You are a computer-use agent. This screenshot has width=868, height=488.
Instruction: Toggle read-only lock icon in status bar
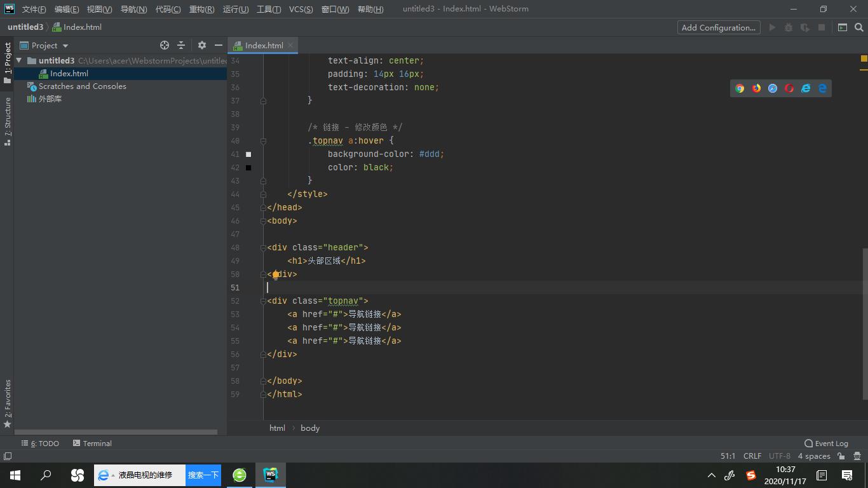[x=841, y=456]
